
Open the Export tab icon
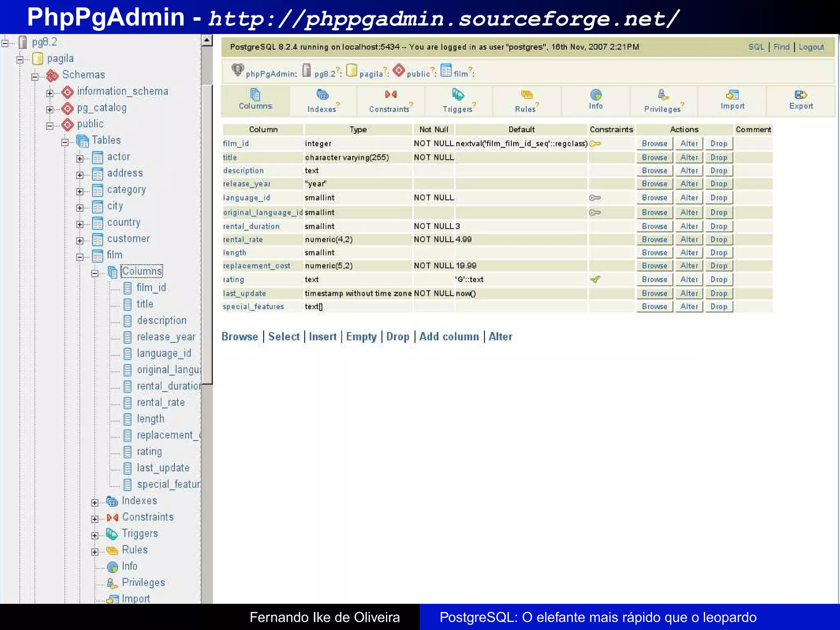[801, 95]
